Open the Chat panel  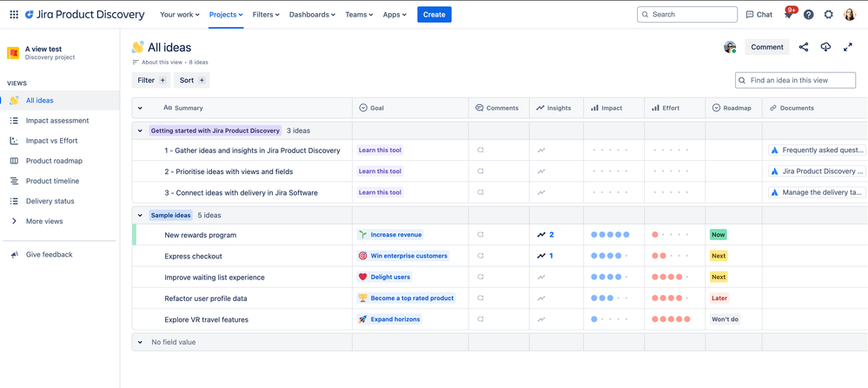[x=759, y=15]
